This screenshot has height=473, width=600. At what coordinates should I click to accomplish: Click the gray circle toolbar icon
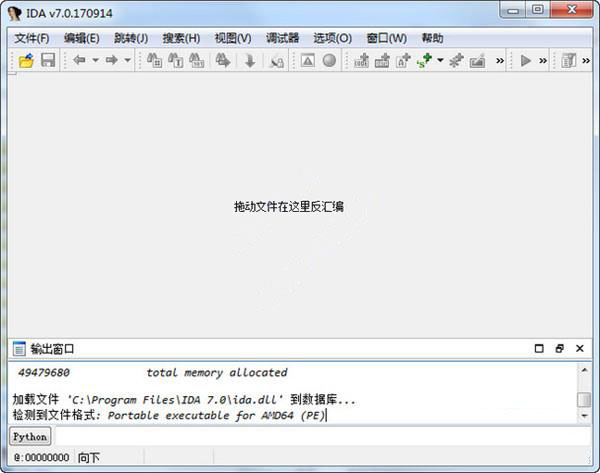pyautogui.click(x=329, y=60)
